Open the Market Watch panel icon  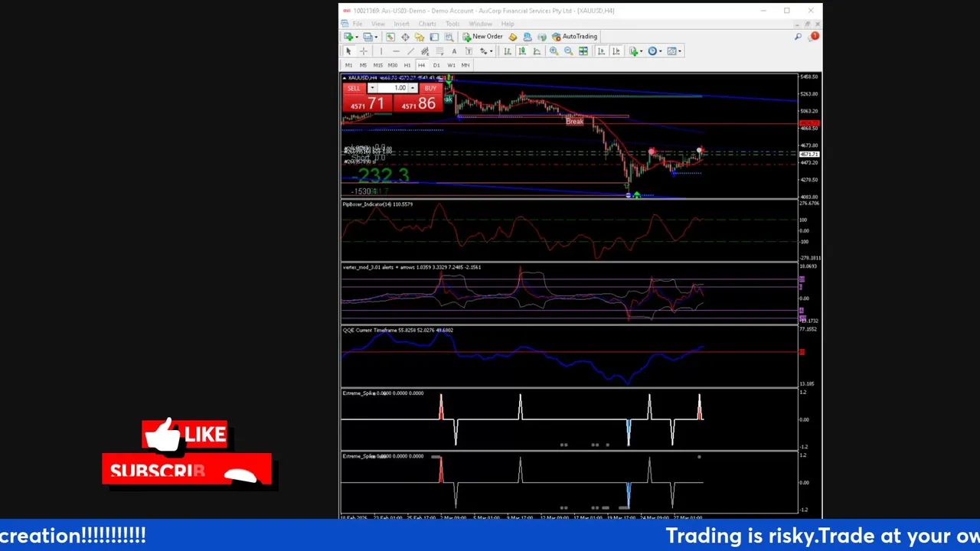click(x=390, y=37)
